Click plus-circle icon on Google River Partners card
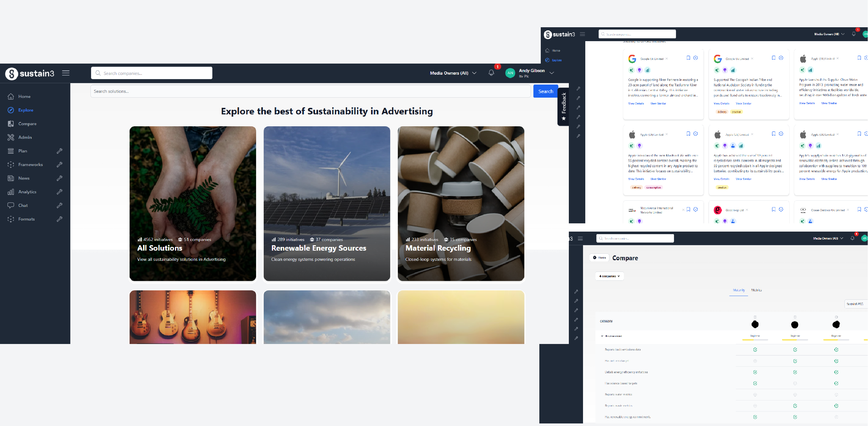The image size is (868, 426). pyautogui.click(x=696, y=58)
